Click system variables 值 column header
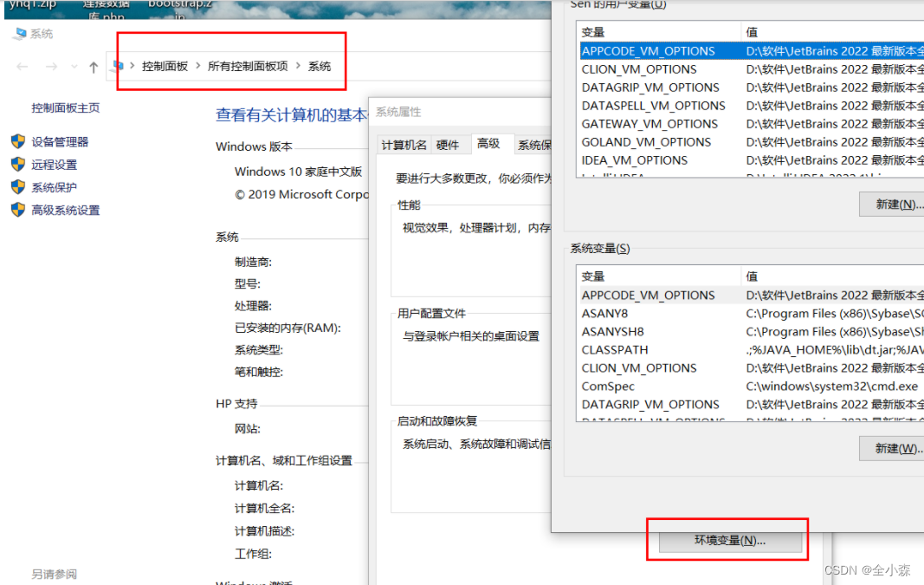This screenshot has height=585, width=924. tap(832, 276)
